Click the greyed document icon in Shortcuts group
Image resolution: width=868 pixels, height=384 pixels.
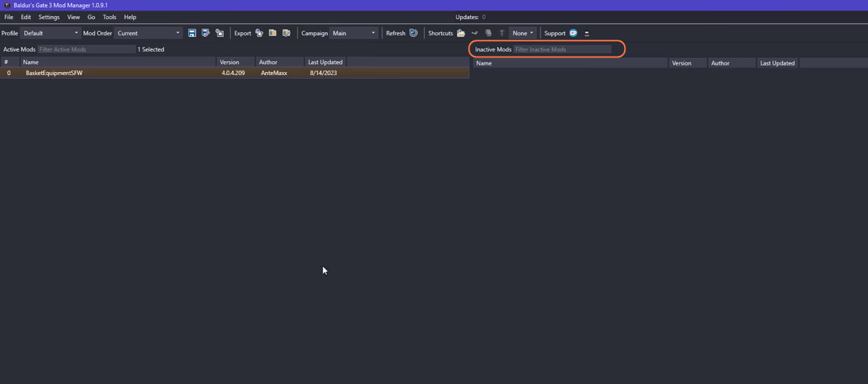(488, 33)
